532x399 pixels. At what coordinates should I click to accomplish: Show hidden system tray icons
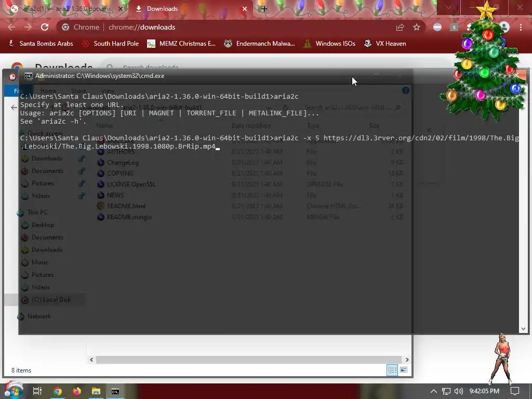coord(434,391)
